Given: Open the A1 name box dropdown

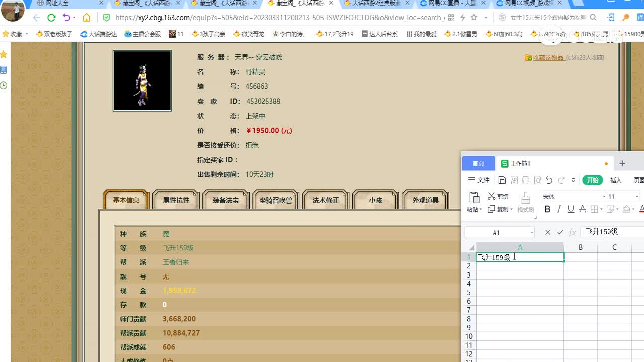Looking at the screenshot, I should (532, 233).
